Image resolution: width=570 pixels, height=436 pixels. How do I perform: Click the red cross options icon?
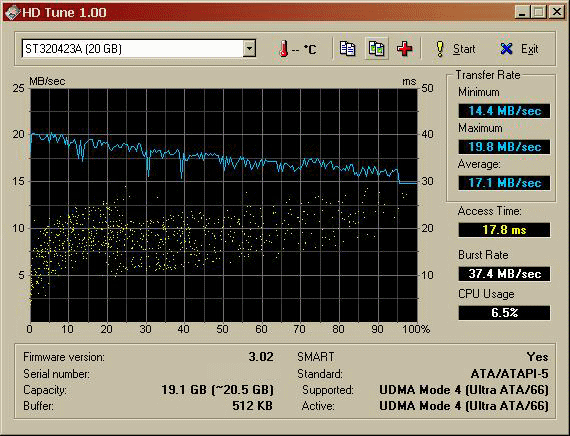click(x=405, y=49)
